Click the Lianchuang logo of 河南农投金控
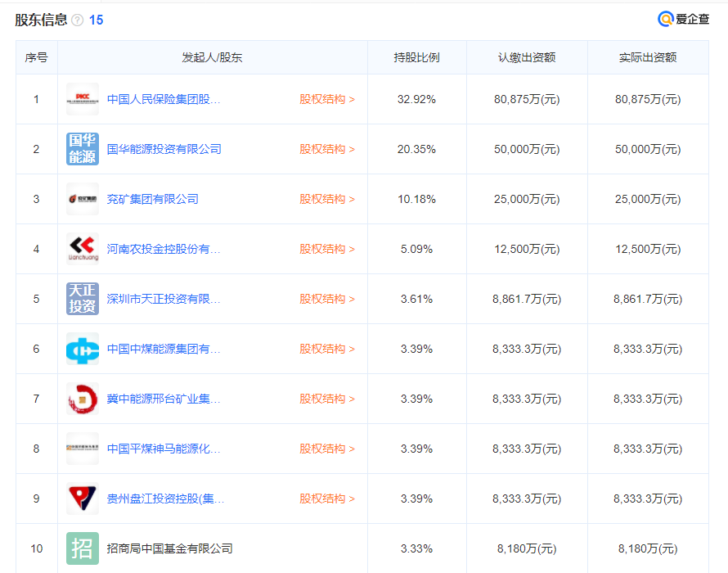 (82, 249)
